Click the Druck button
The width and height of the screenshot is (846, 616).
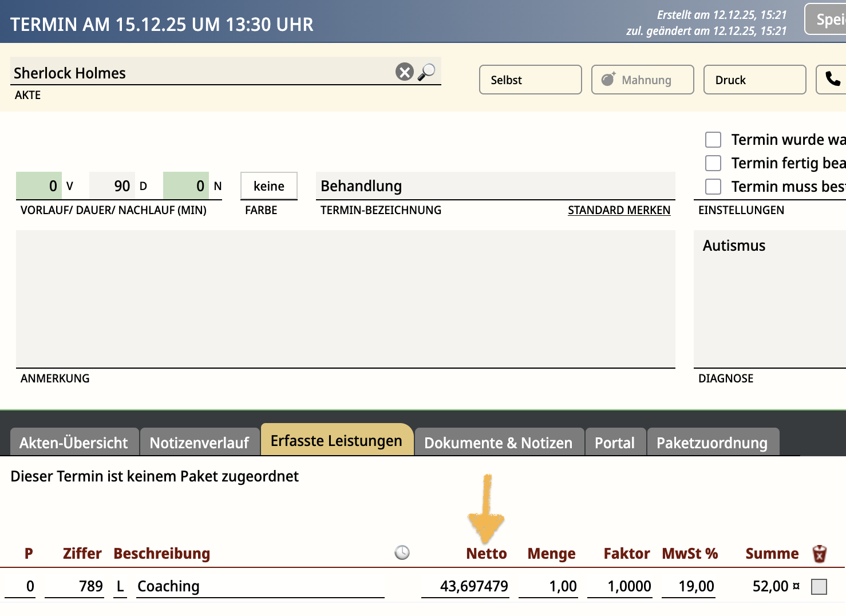(x=754, y=80)
